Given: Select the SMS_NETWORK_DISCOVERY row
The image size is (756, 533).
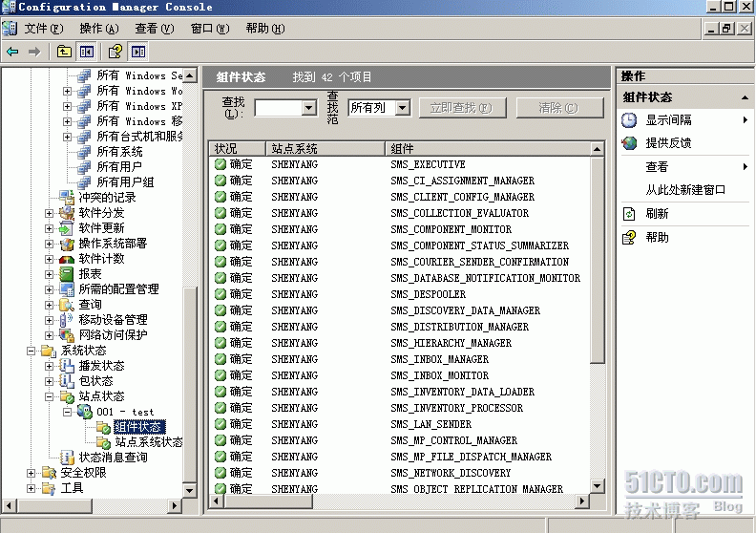Looking at the screenshot, I should tap(399, 473).
